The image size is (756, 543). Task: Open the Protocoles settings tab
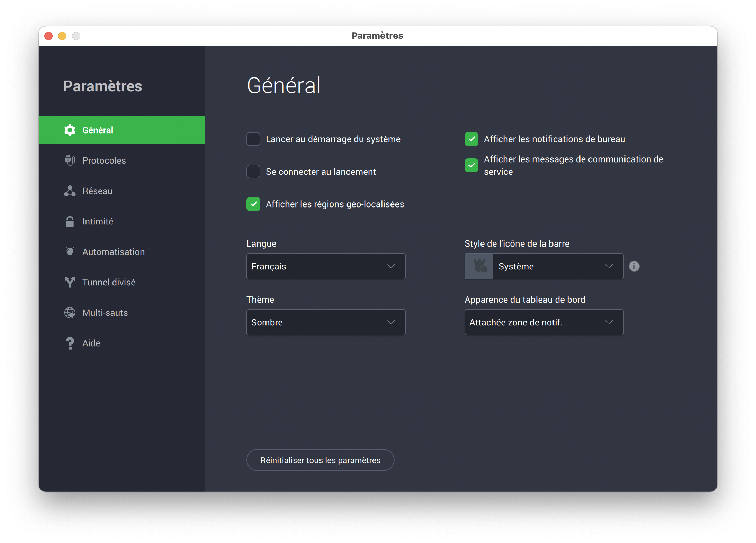click(122, 160)
